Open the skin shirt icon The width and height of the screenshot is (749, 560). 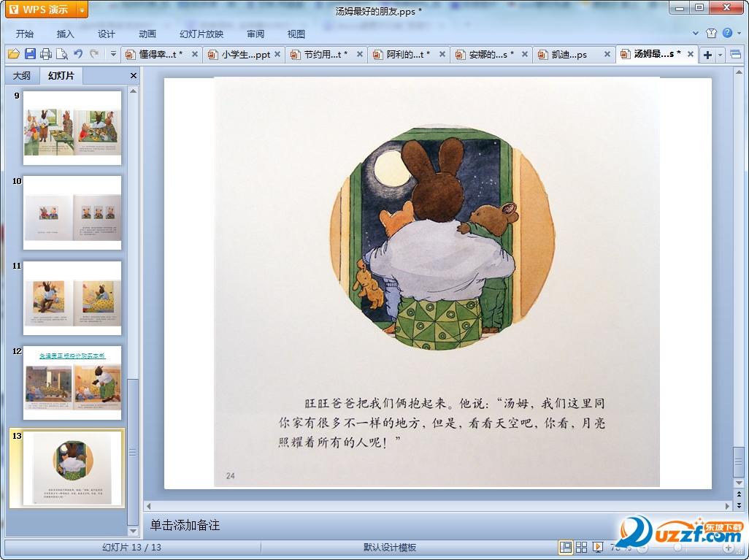click(x=711, y=33)
